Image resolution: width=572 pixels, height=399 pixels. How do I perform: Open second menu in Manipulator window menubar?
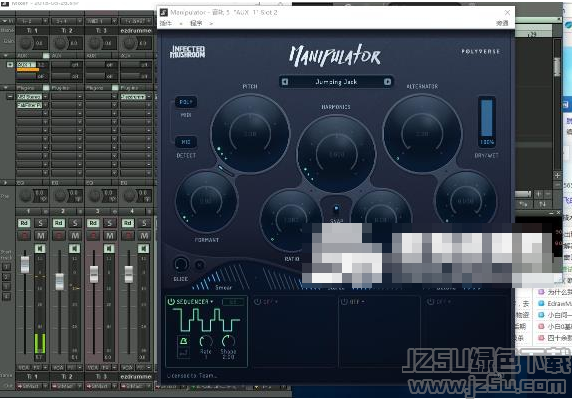tap(196, 23)
